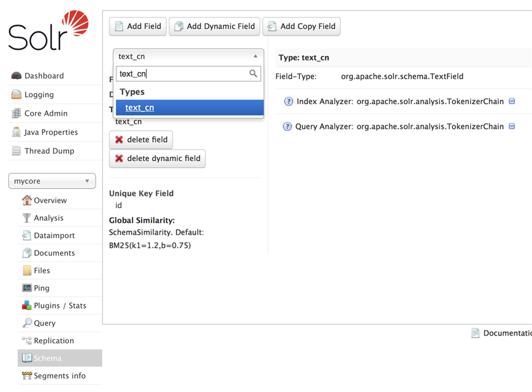Open the Documentation link
This screenshot has width=532, height=392.
(x=508, y=333)
